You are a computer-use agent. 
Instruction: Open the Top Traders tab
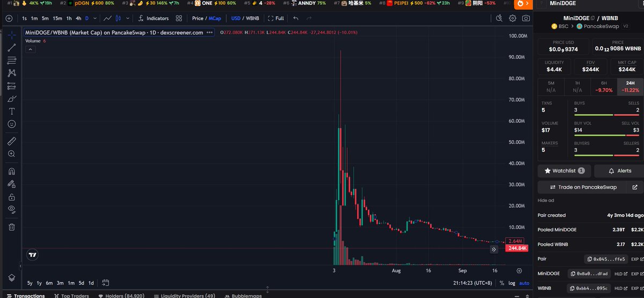tap(71, 295)
